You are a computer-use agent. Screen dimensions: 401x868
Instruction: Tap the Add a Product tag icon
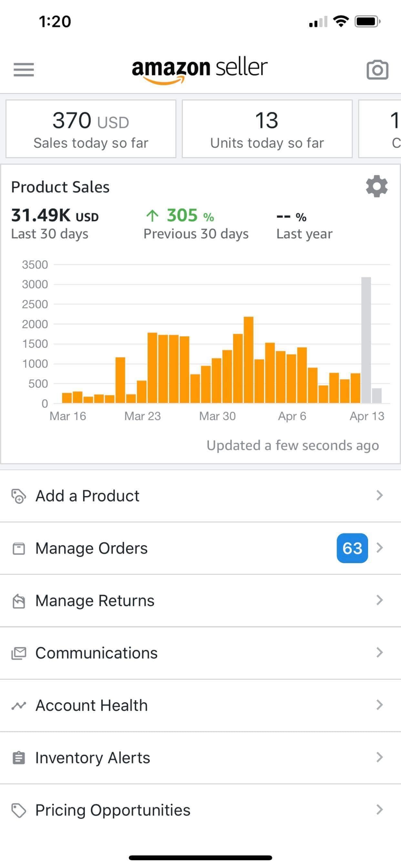(x=18, y=496)
